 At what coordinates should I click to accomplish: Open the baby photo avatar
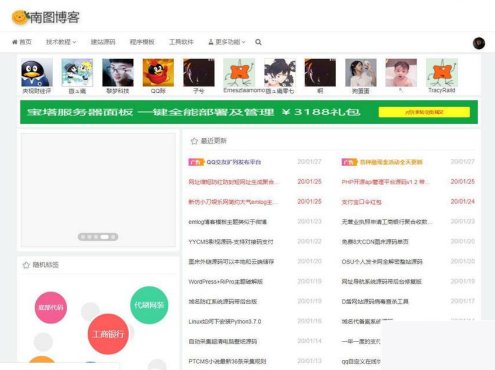point(401,72)
